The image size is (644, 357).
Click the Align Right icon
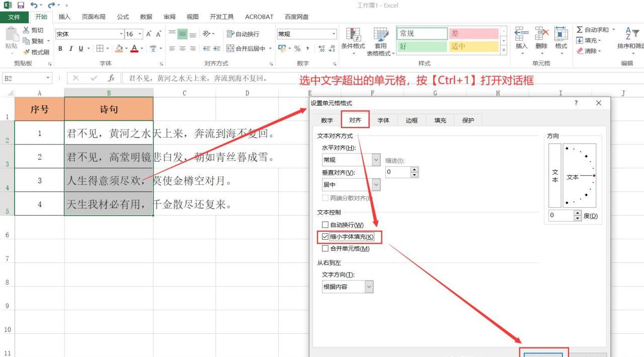pos(192,48)
